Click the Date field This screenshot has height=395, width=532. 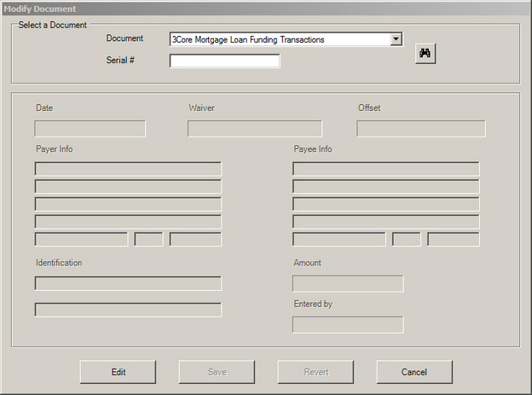coord(90,128)
